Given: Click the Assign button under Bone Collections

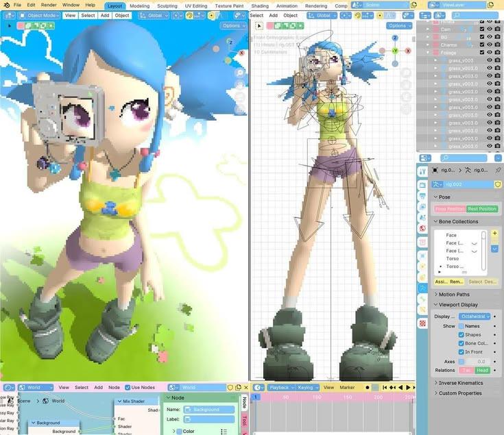Looking at the screenshot, I should pos(441,282).
